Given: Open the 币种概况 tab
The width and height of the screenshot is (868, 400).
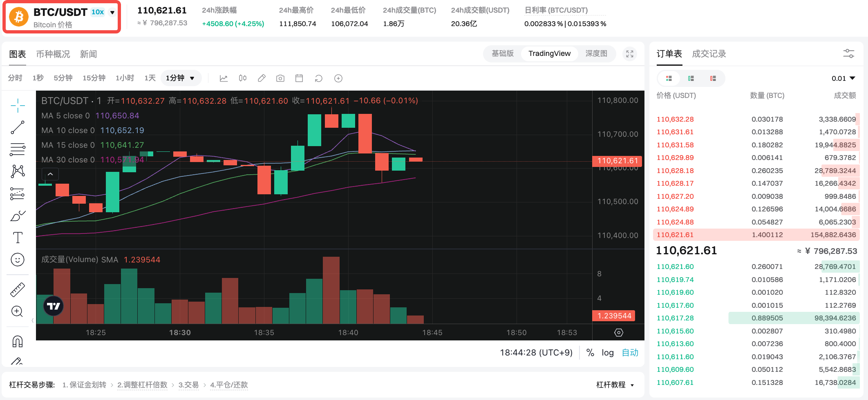Looking at the screenshot, I should (x=53, y=54).
